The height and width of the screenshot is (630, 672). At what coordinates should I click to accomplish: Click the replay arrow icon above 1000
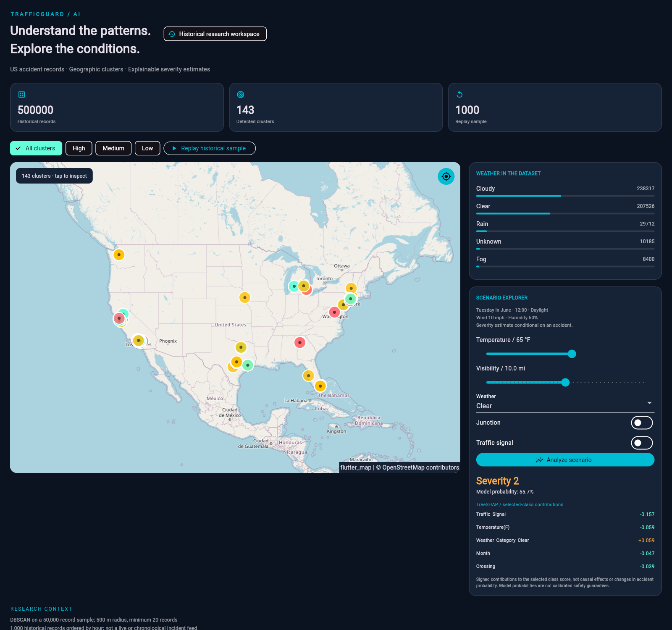click(459, 94)
